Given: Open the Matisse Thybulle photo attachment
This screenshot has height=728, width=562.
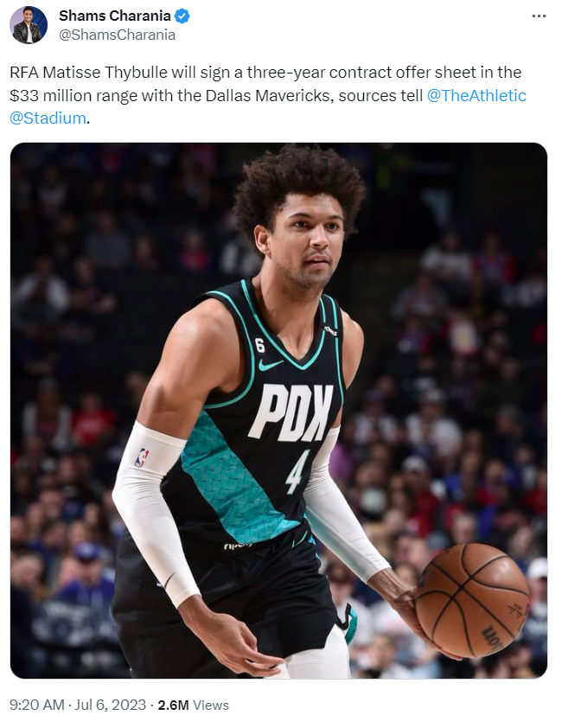Looking at the screenshot, I should [278, 411].
